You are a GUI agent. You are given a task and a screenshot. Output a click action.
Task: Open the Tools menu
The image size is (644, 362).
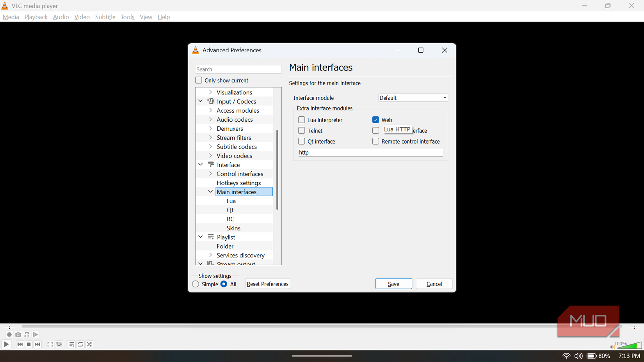[x=127, y=17]
